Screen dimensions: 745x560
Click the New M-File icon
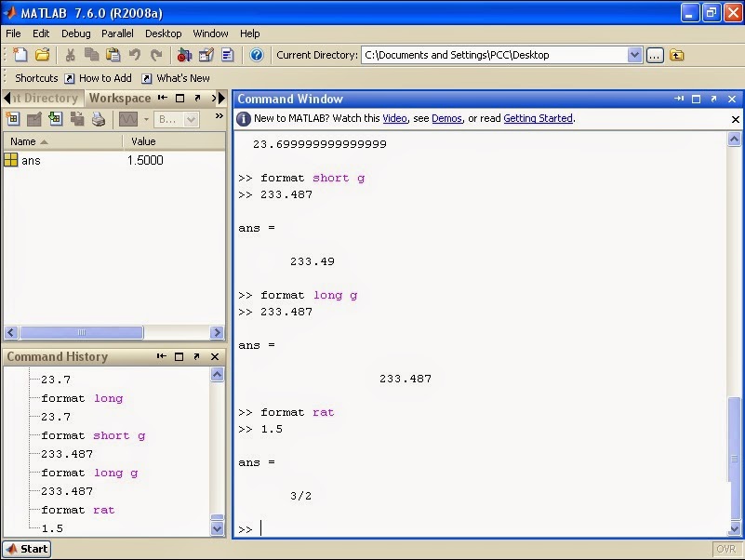(20, 55)
